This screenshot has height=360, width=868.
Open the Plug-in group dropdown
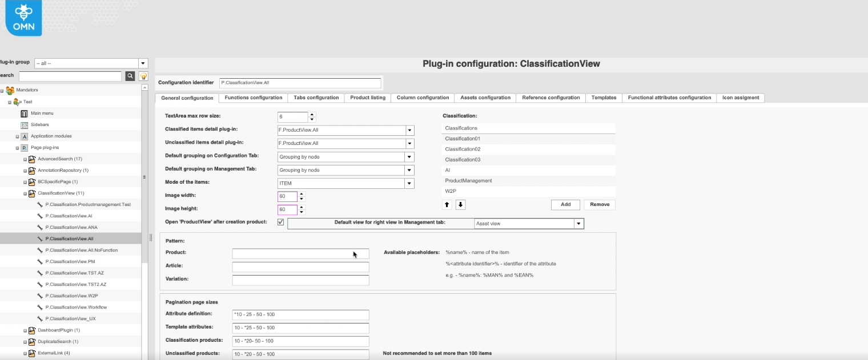click(143, 63)
